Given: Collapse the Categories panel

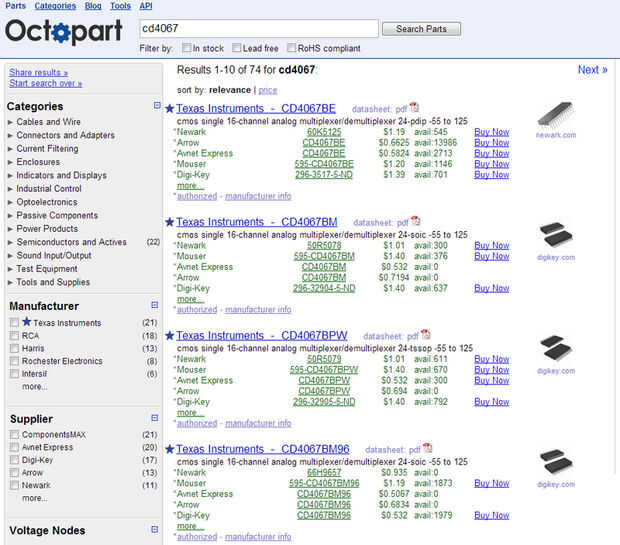Looking at the screenshot, I should (x=157, y=105).
